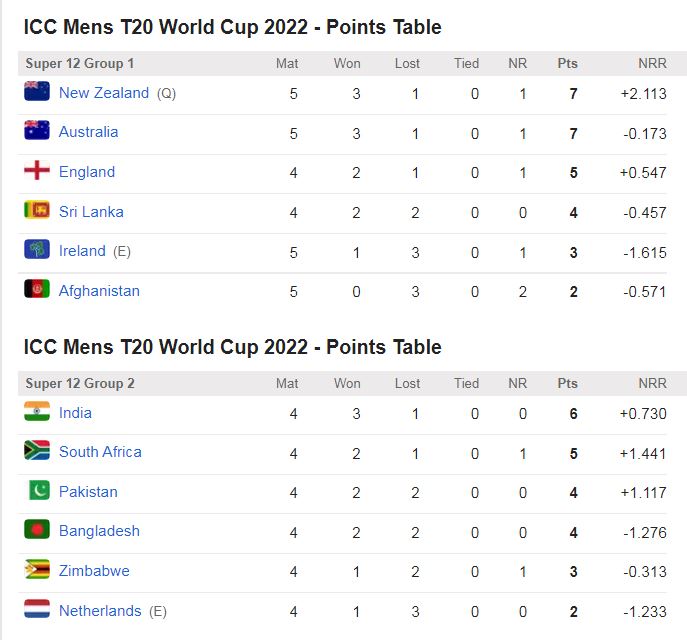Open the Australia team link
This screenshot has width=687, height=640.
tap(88, 132)
